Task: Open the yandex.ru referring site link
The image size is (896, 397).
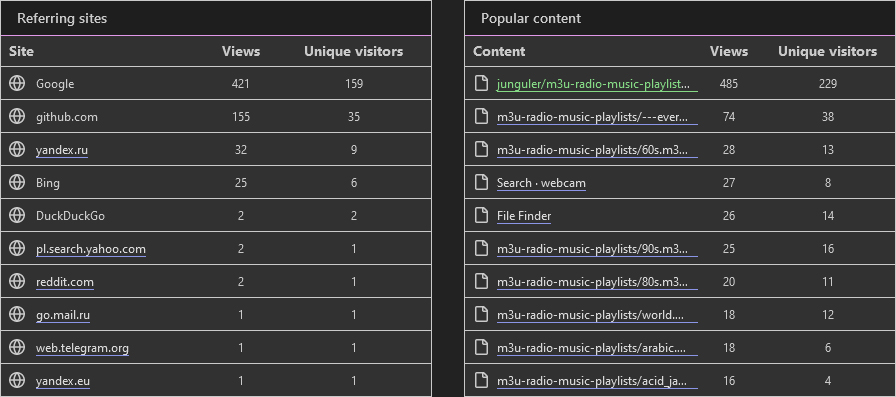Action: [62, 150]
